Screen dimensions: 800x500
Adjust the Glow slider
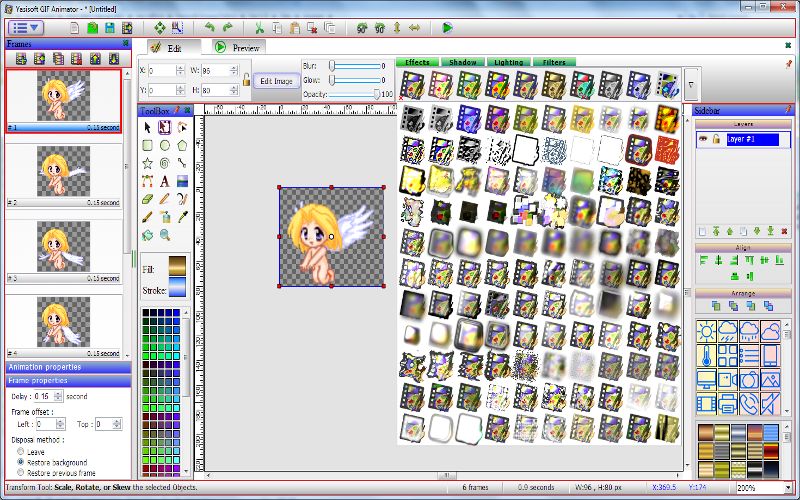click(x=332, y=80)
